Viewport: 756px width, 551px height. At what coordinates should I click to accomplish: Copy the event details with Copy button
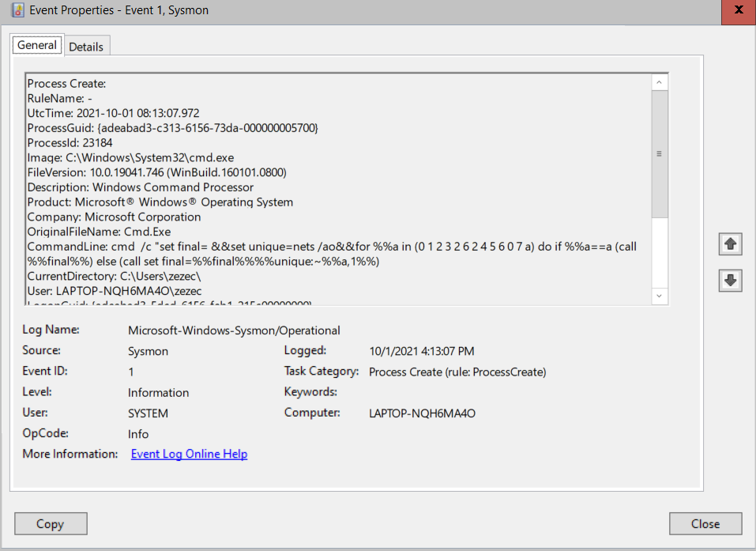pyautogui.click(x=51, y=523)
